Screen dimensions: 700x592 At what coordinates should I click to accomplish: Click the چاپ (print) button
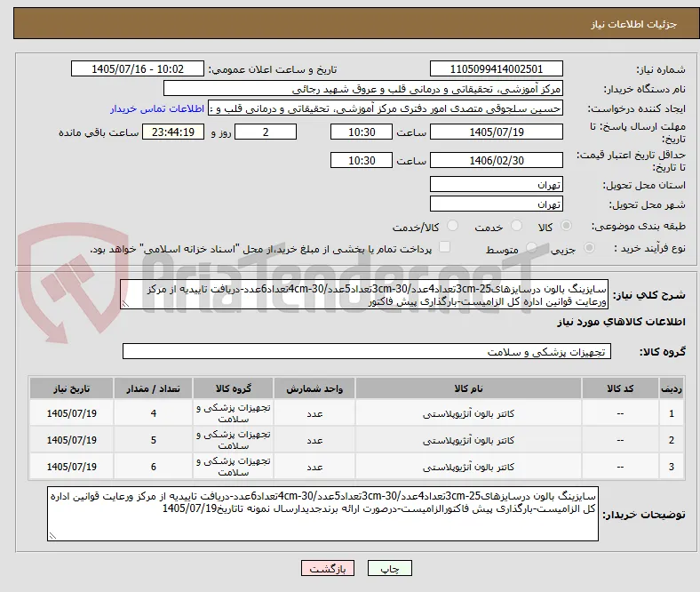click(x=389, y=568)
